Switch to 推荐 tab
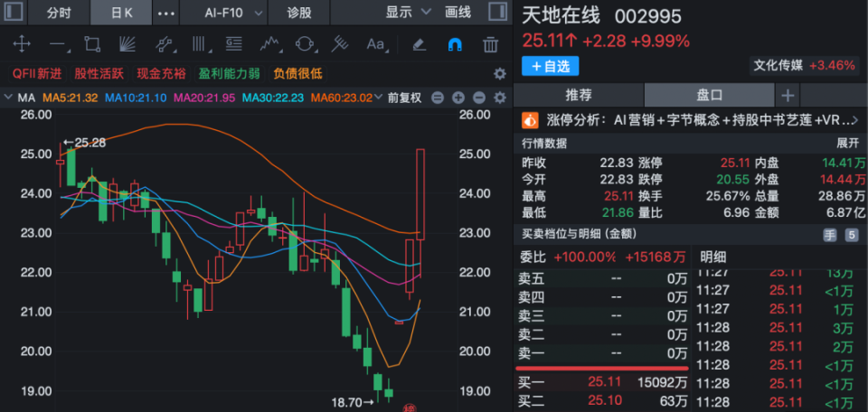 pos(579,96)
